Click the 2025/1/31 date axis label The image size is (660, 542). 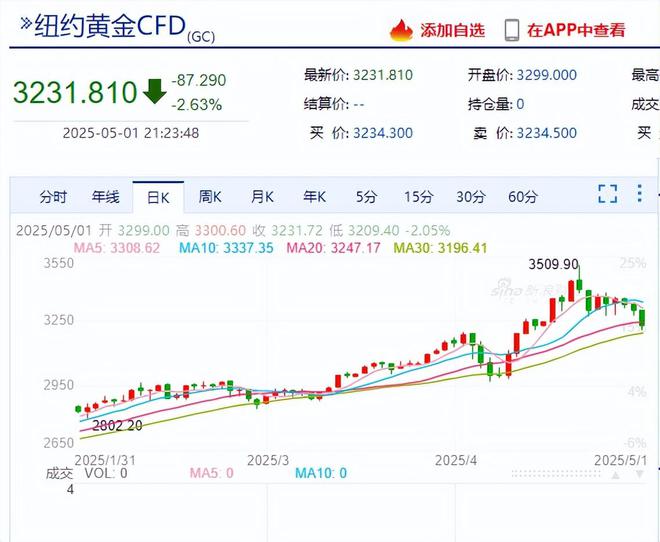coord(105,460)
